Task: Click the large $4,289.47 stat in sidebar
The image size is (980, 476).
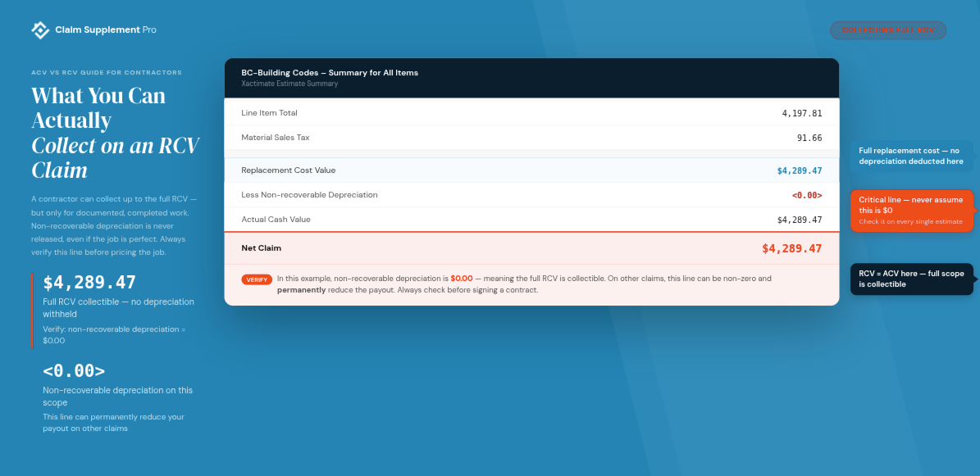Action: [89, 283]
